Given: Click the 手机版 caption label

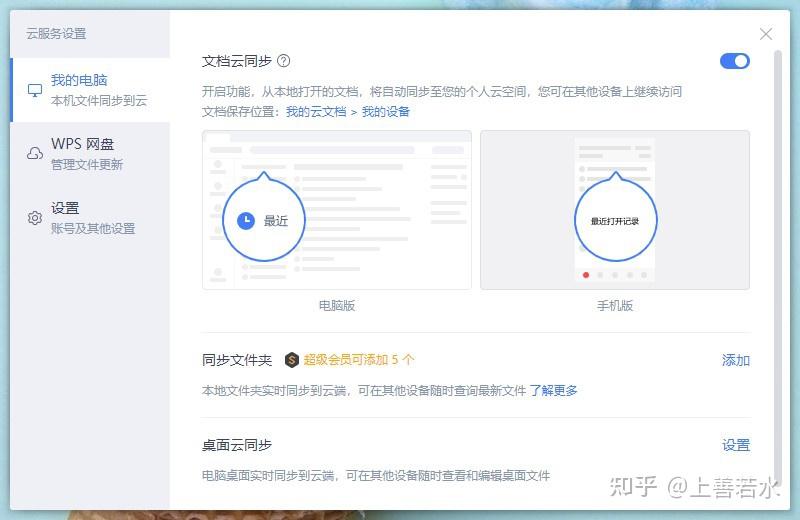Looking at the screenshot, I should 615,306.
